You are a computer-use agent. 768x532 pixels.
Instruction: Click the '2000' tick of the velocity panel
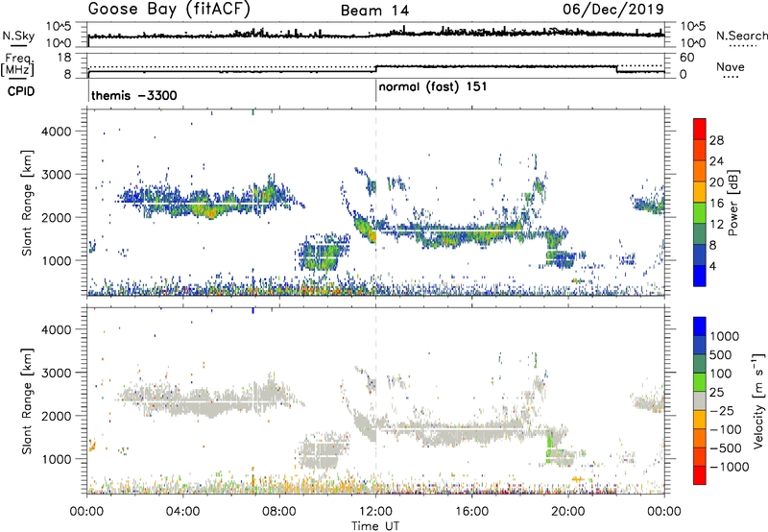tap(57, 416)
